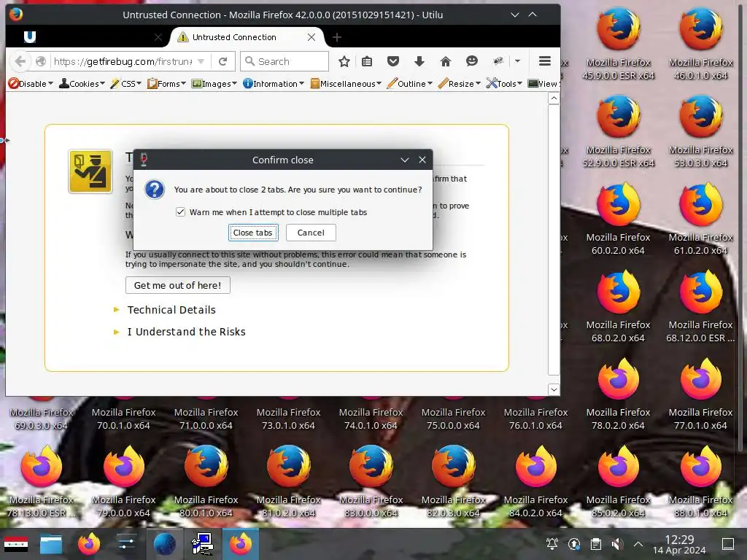747x560 pixels.
Task: Click the getfirebug.com address bar
Action: [123, 61]
